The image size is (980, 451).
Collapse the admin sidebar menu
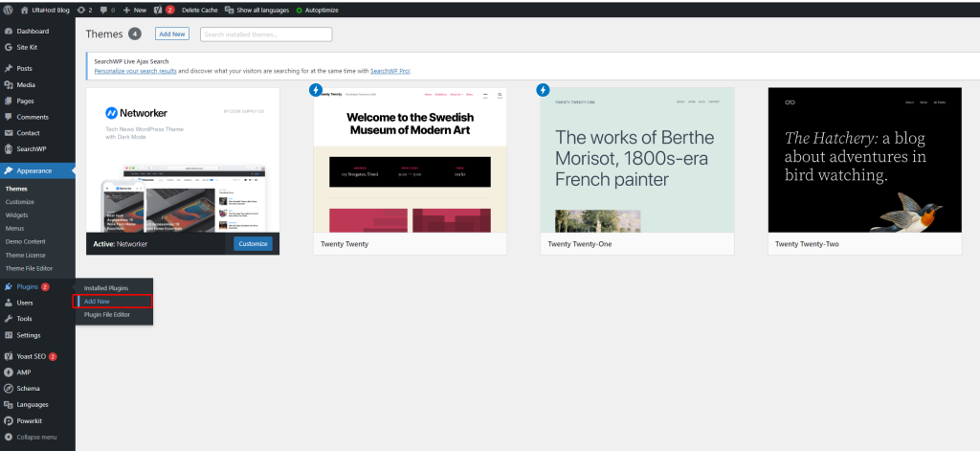[x=35, y=437]
